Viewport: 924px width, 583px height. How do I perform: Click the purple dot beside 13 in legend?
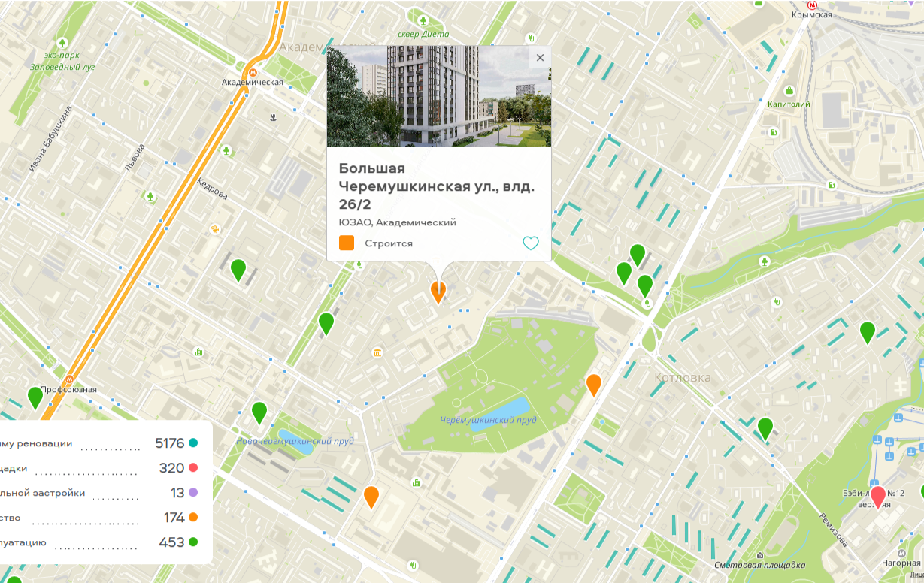point(193,493)
